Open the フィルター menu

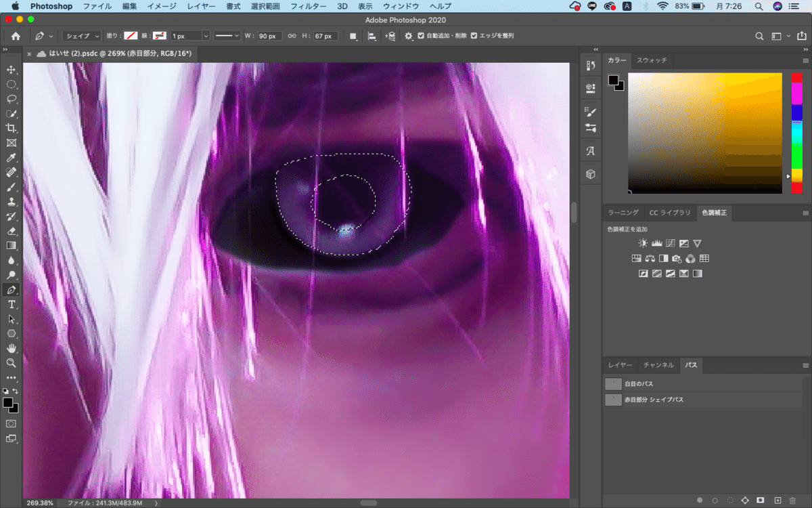click(307, 6)
